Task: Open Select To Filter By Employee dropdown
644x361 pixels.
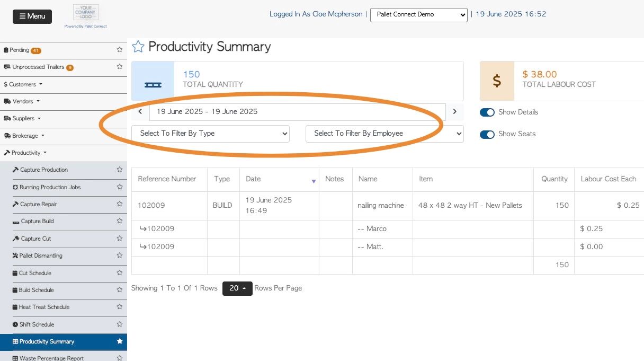Action: [x=384, y=134]
